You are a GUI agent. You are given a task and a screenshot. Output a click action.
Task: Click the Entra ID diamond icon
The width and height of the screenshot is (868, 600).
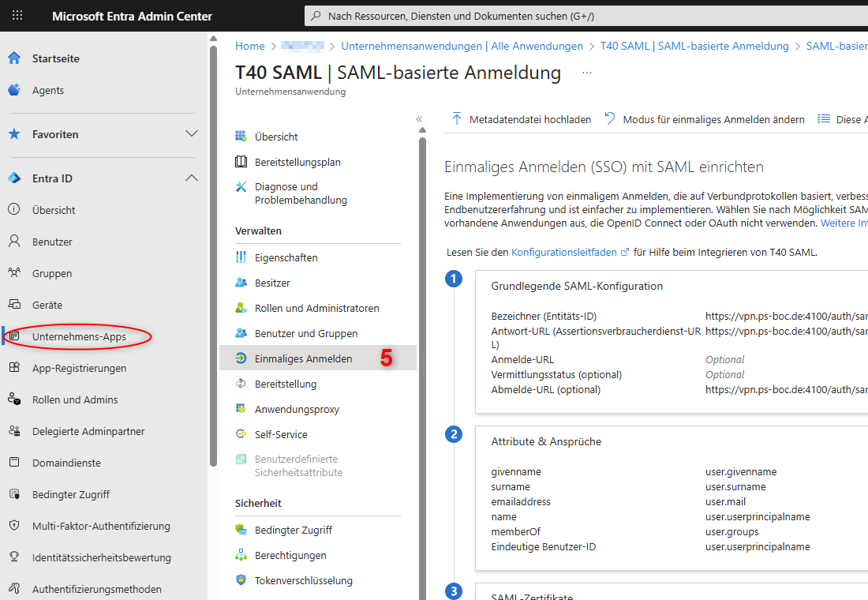point(14,178)
